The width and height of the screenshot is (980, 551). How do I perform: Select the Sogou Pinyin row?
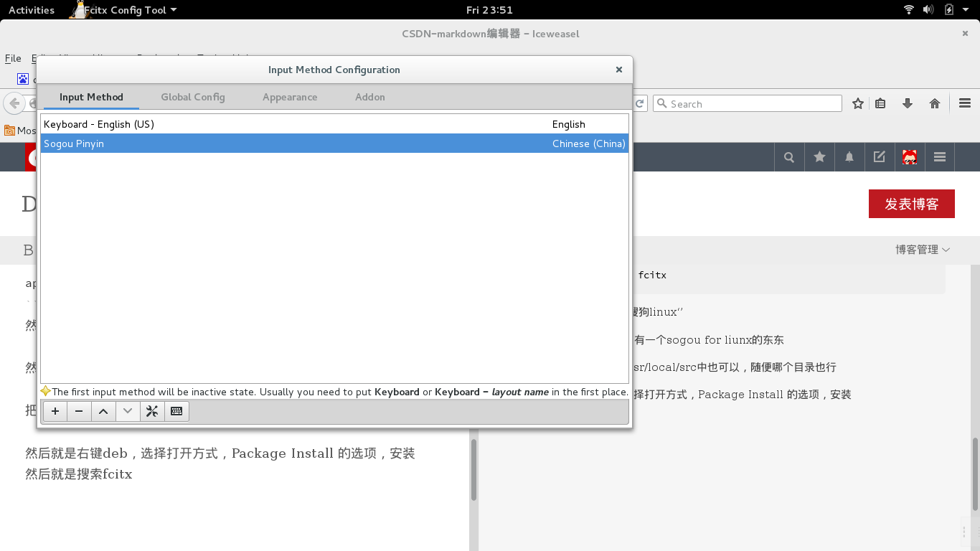[x=334, y=143]
